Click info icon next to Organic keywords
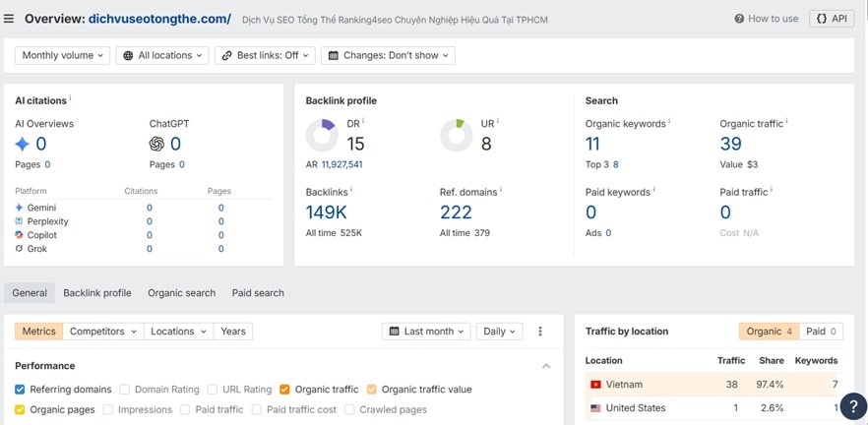 click(669, 121)
